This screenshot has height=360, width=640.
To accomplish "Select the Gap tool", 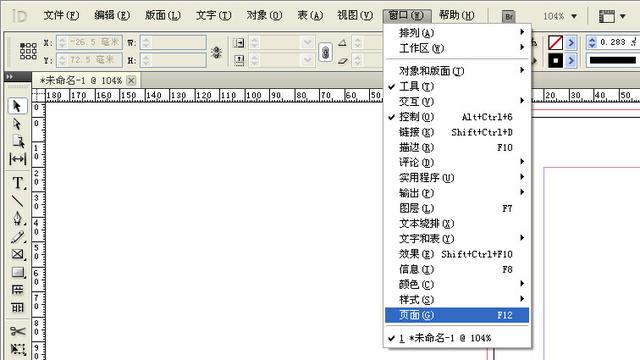I will coord(18,159).
